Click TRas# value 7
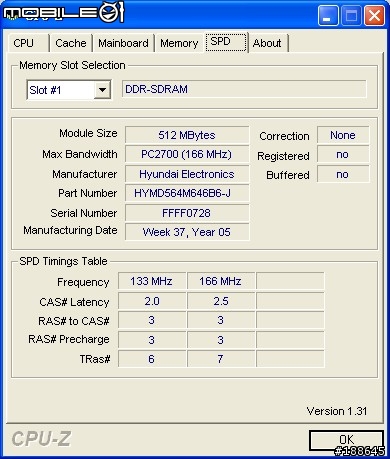This screenshot has width=390, height=459. 221,359
